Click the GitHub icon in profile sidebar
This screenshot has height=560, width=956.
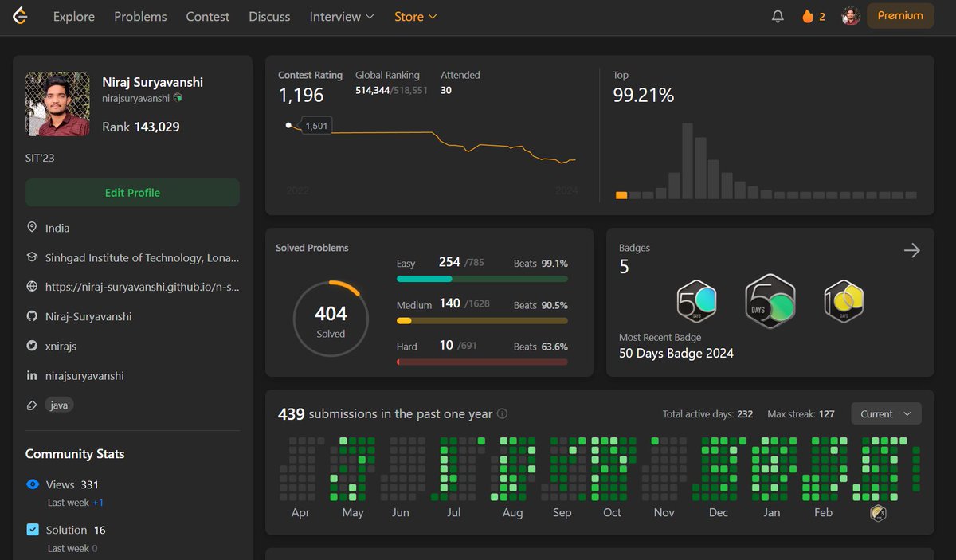[32, 316]
